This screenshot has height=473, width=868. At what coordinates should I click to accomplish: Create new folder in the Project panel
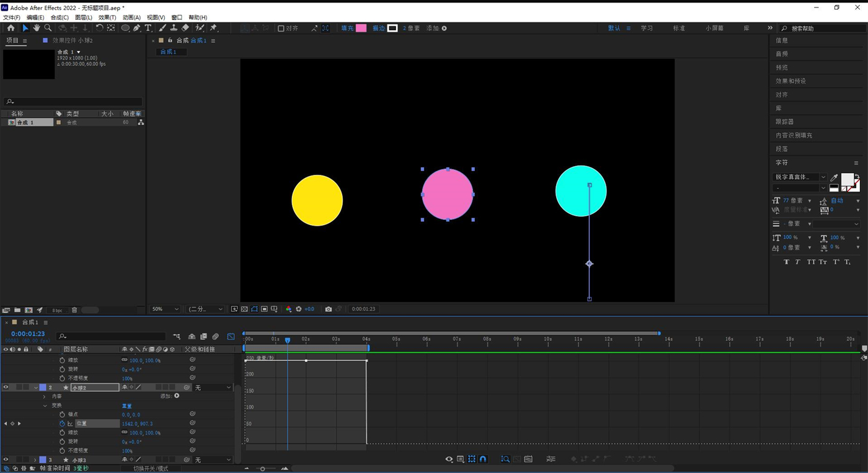click(x=17, y=310)
